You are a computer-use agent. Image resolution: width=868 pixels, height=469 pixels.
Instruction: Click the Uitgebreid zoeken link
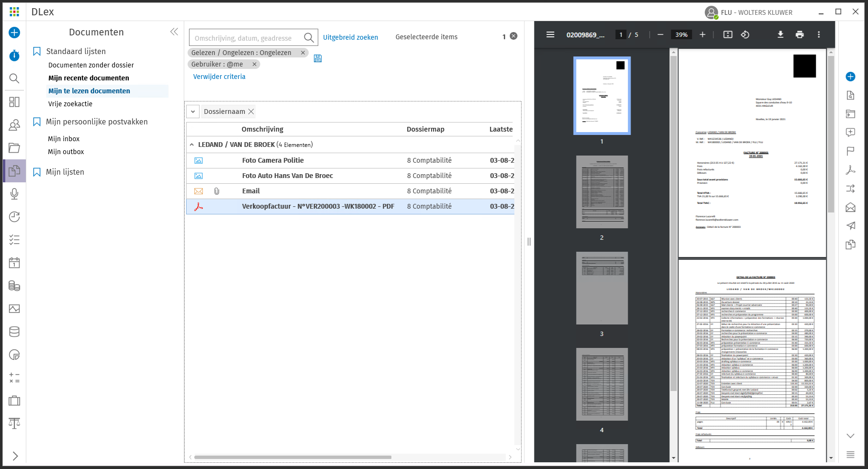(x=350, y=37)
